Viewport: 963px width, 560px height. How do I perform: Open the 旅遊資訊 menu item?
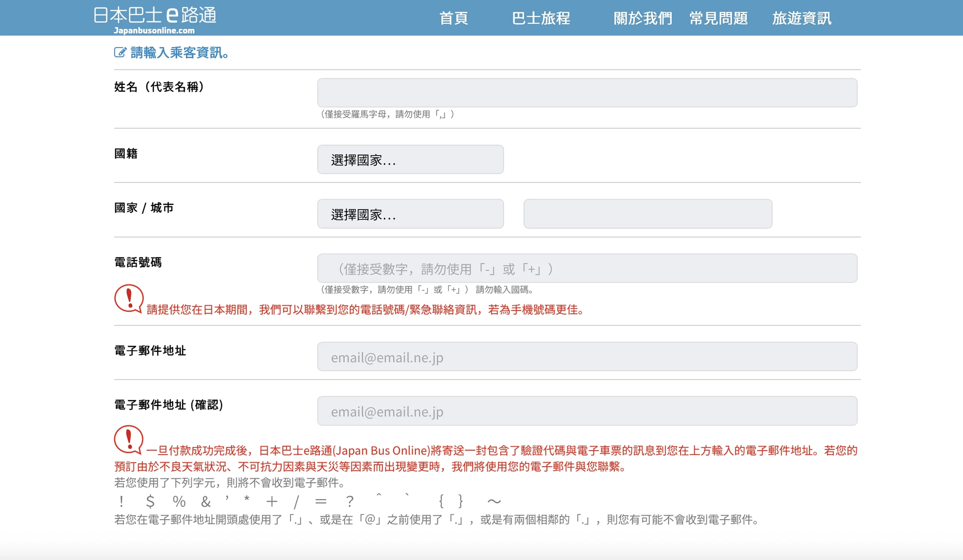click(802, 18)
